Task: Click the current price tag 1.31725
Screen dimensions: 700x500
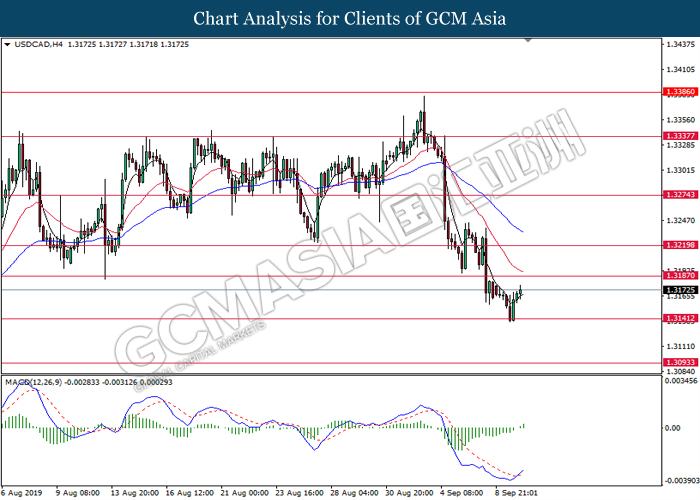Action: (x=680, y=290)
